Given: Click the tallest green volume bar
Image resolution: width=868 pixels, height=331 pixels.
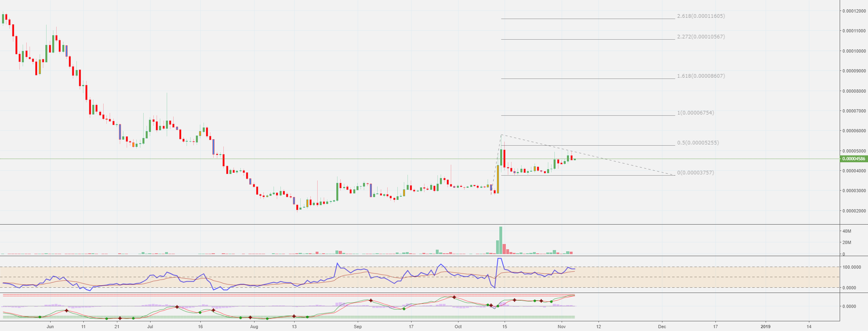Looking at the screenshot, I should point(501,240).
